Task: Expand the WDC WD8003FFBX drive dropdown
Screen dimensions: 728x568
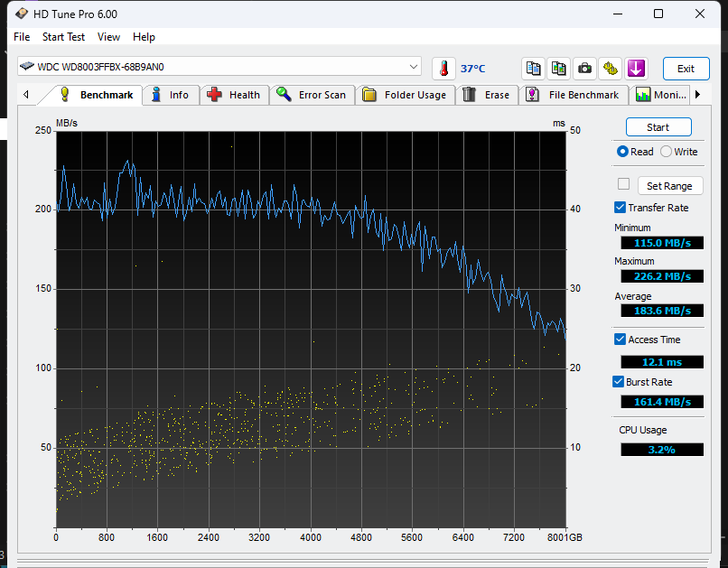Action: [x=414, y=67]
